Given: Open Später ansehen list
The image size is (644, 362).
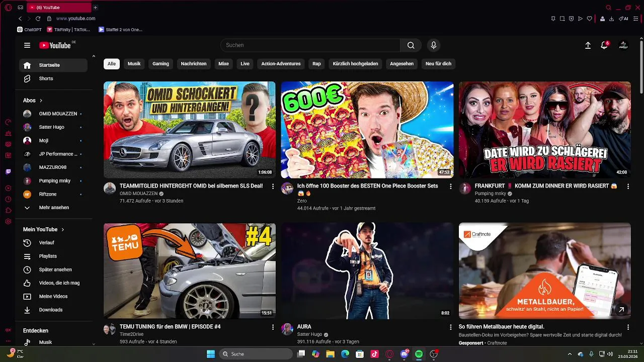Looking at the screenshot, I should point(53,269).
